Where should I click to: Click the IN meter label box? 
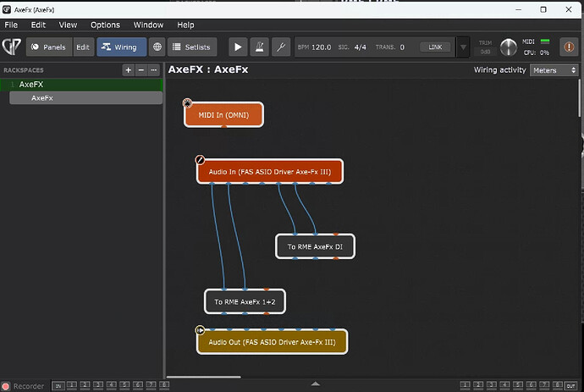[x=58, y=386]
